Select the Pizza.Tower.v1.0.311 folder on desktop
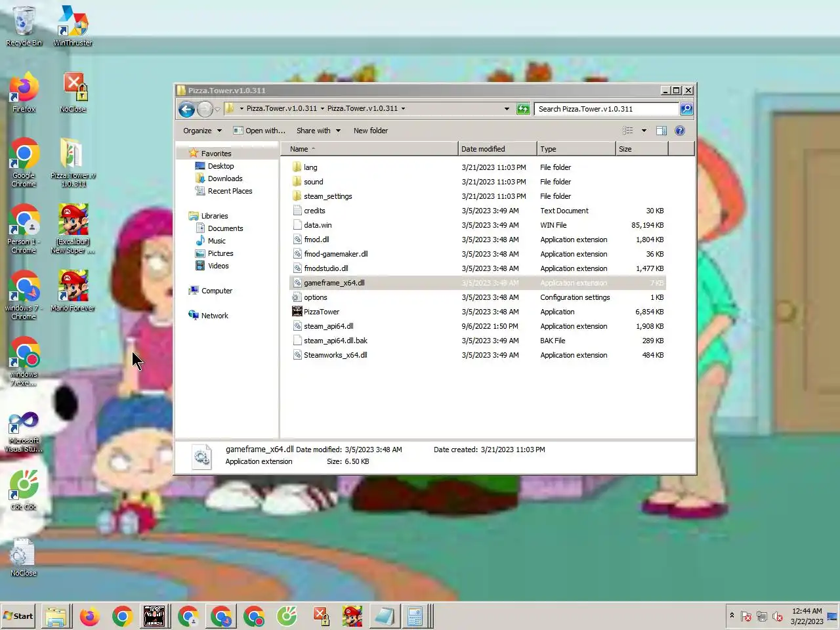The width and height of the screenshot is (840, 630). tap(73, 163)
